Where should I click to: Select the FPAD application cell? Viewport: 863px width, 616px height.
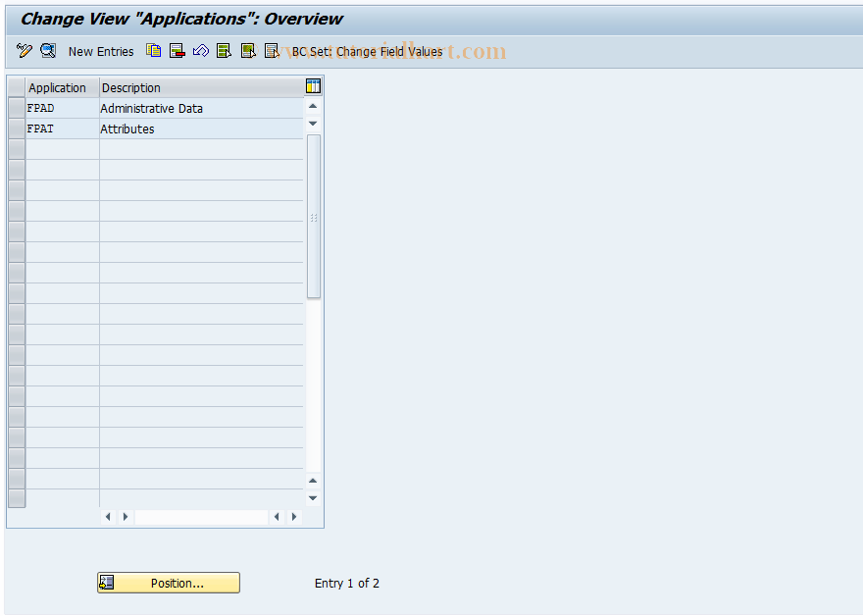click(x=62, y=109)
